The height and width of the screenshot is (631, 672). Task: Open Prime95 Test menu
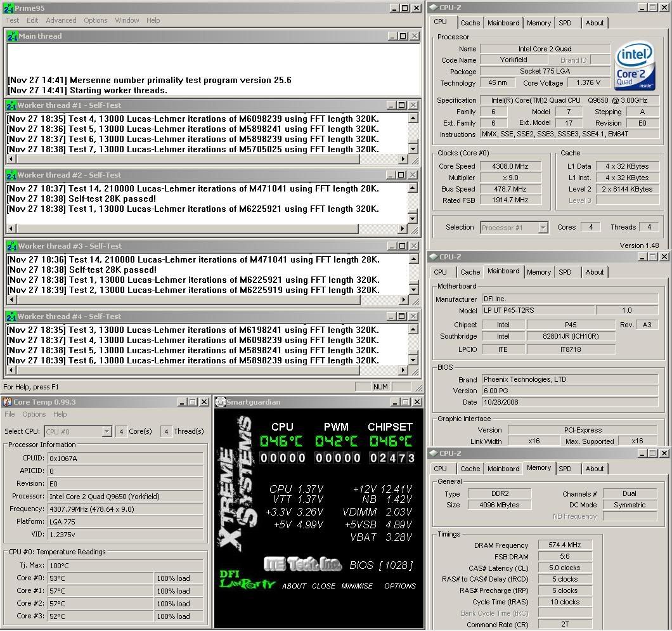13,20
